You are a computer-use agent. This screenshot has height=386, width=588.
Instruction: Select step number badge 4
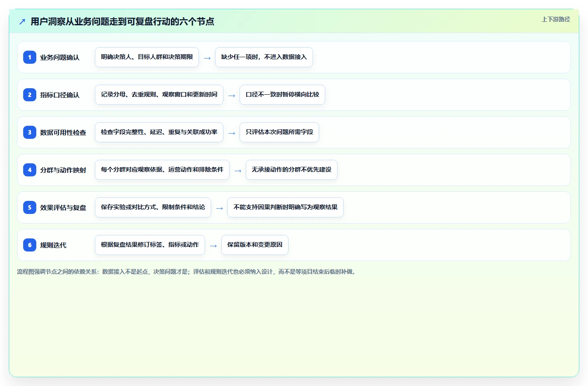[x=30, y=170]
